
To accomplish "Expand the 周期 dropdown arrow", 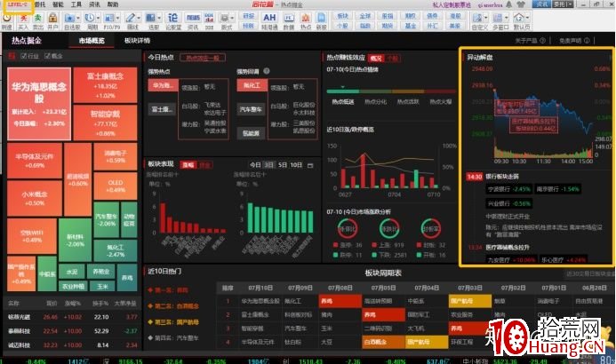I will click(x=98, y=18).
